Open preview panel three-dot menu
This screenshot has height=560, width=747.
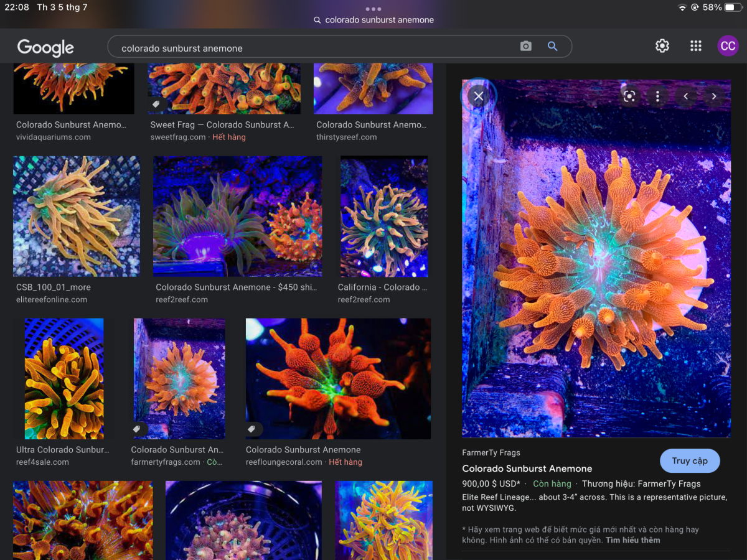click(657, 96)
